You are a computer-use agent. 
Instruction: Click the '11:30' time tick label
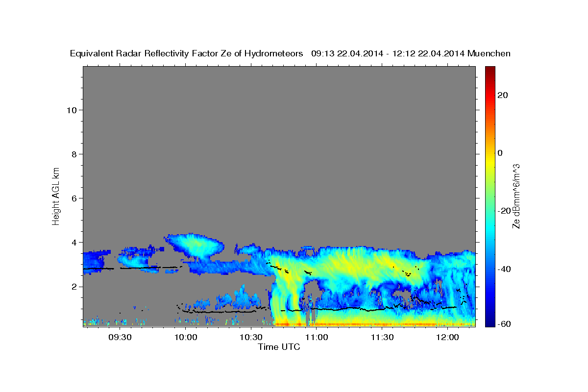pos(382,337)
